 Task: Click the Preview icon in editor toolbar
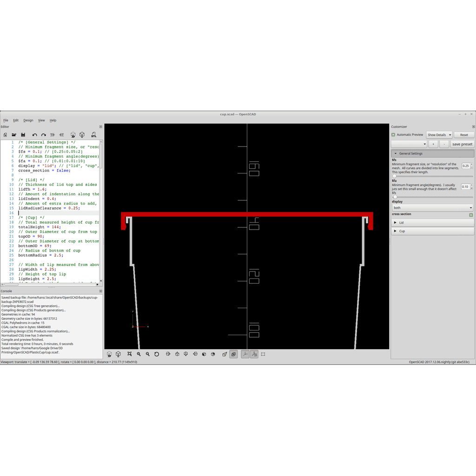73,135
